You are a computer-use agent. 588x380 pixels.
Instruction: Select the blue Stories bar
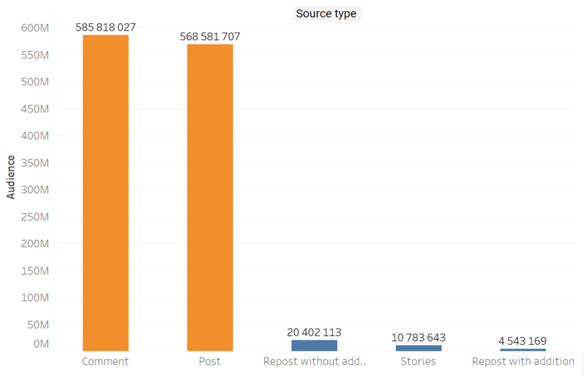[x=419, y=348]
